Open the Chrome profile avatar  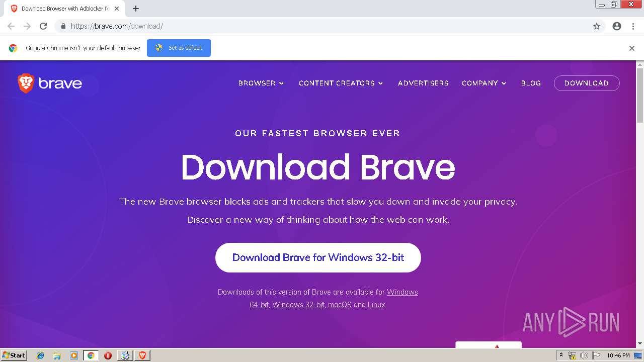(x=617, y=26)
